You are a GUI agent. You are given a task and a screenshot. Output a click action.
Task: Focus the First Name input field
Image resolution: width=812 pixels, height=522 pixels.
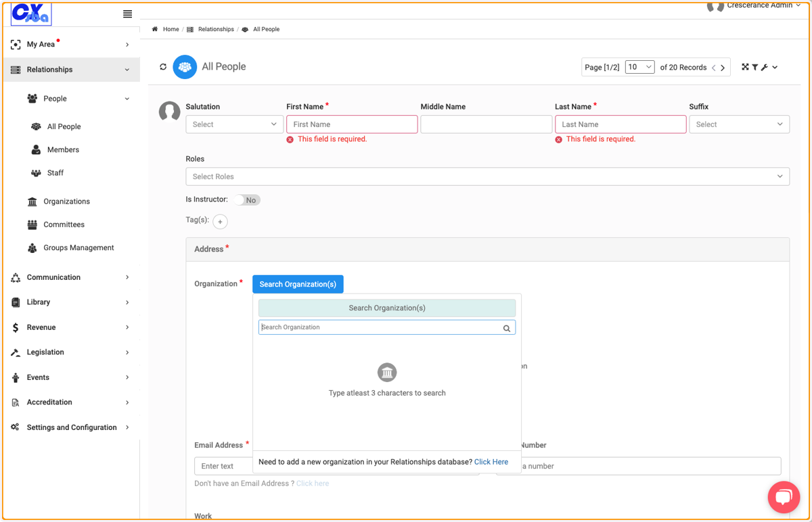352,124
